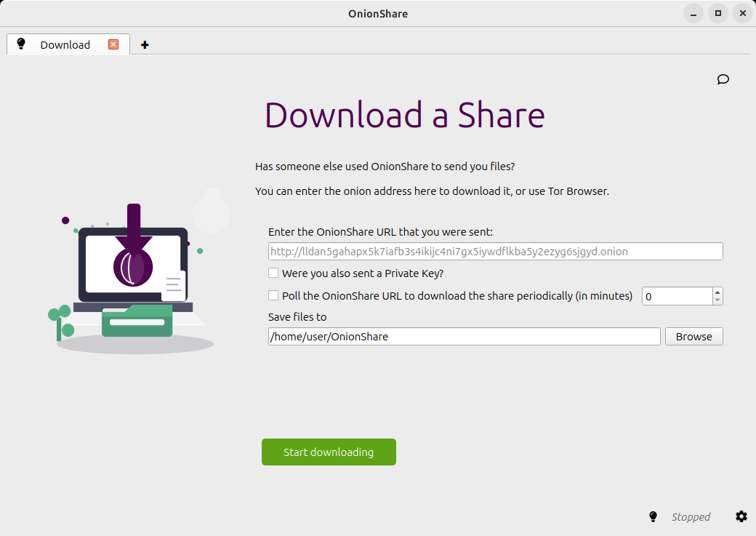Screen dimensions: 756x536
Task: Open settings via the gear icon
Action: [741, 516]
